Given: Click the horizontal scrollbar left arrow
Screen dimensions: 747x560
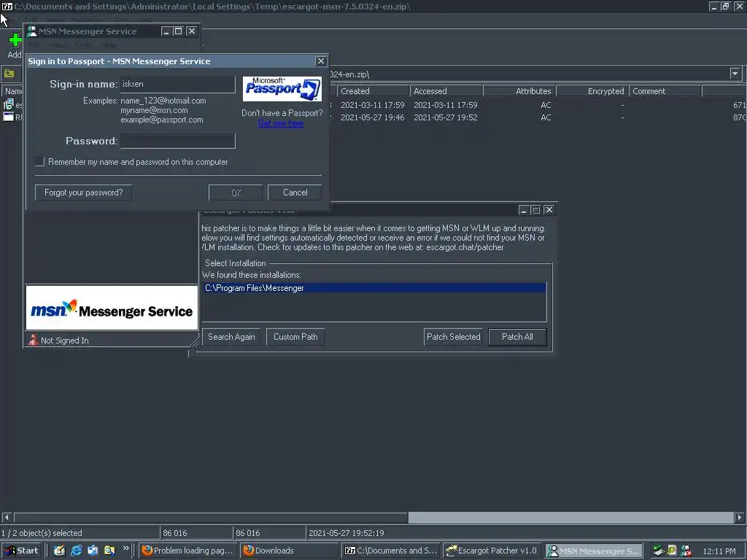Looking at the screenshot, I should pyautogui.click(x=6, y=517).
